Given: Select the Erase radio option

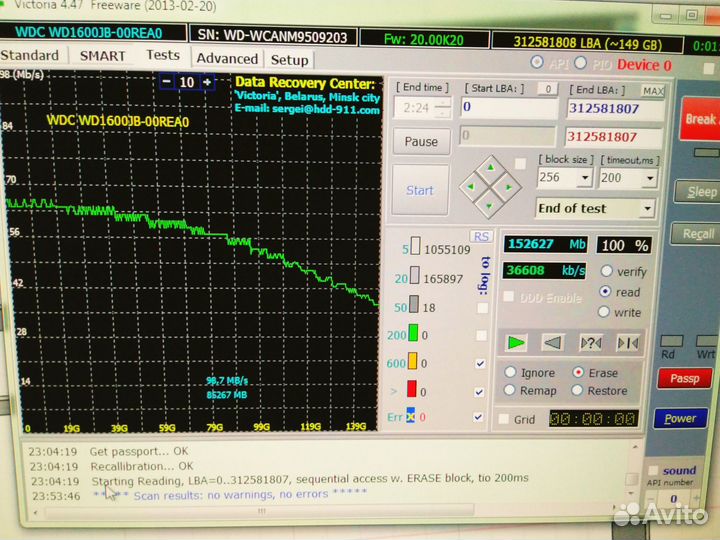Looking at the screenshot, I should tap(578, 372).
